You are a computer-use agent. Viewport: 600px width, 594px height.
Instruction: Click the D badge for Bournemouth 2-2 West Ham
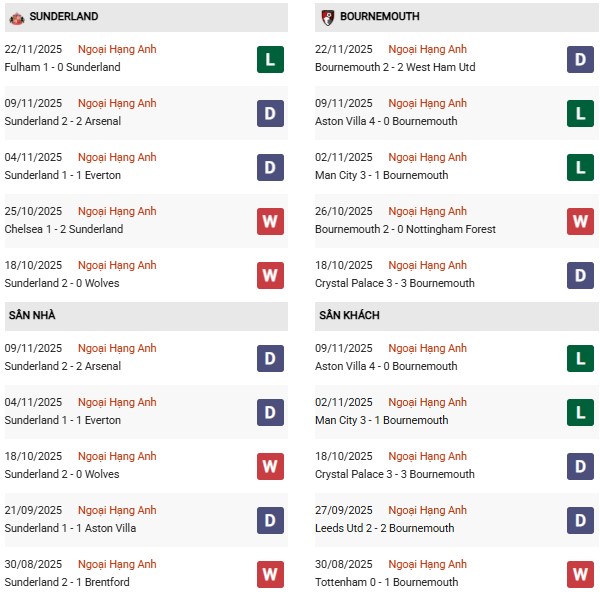[580, 59]
